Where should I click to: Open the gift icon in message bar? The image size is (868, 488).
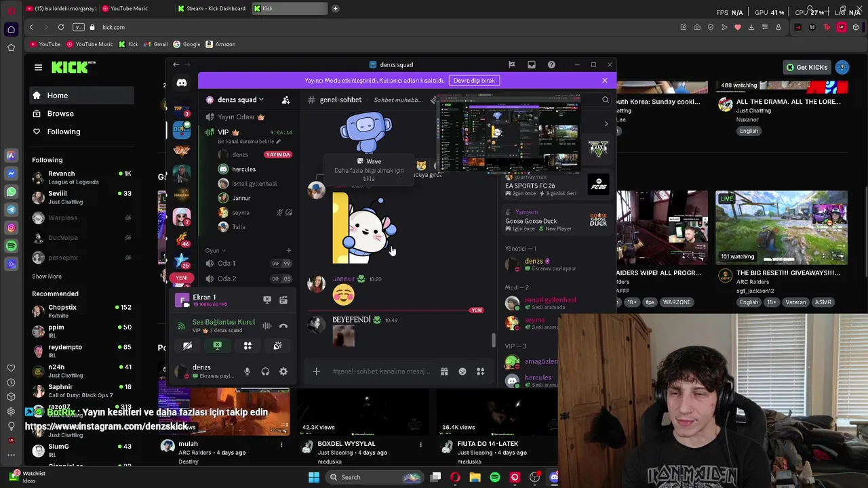click(x=444, y=371)
